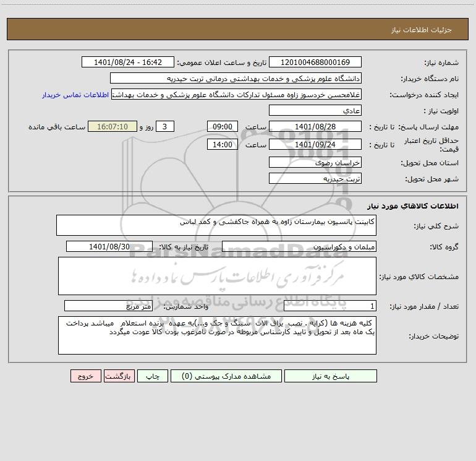476x461 pixels.
Task: Click quantity field showing 1
Action: [x=330, y=306]
